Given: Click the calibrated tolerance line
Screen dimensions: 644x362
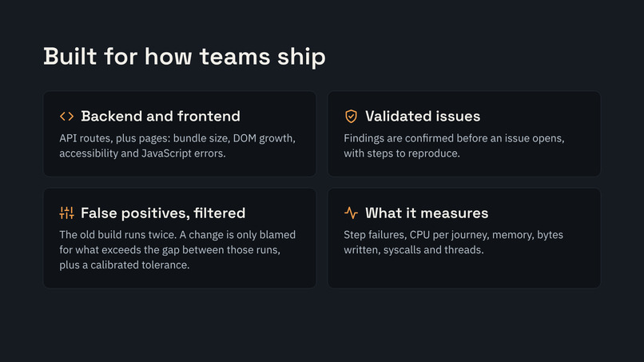Looking at the screenshot, I should [x=125, y=265].
